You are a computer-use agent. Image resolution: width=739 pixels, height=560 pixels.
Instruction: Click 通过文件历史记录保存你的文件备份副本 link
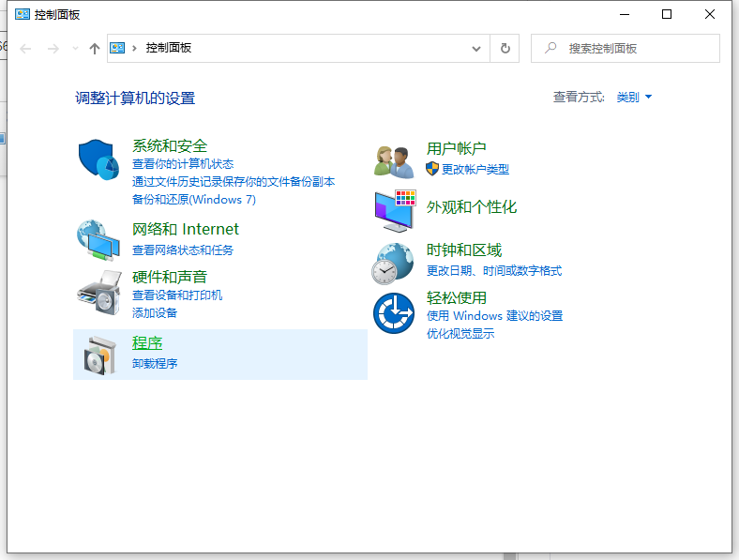click(234, 181)
